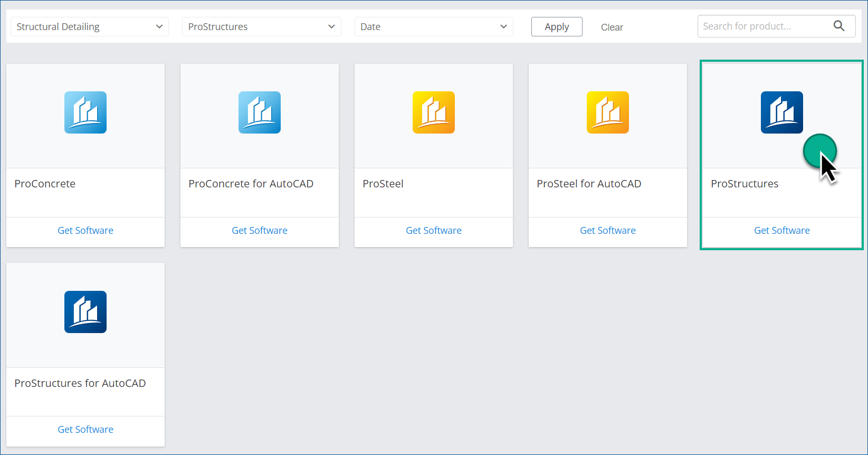
Task: Get Software for ProStructures card
Action: click(x=782, y=230)
